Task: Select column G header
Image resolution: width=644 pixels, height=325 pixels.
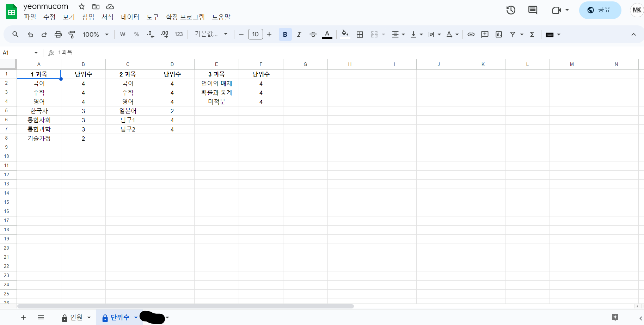Action: [305, 64]
